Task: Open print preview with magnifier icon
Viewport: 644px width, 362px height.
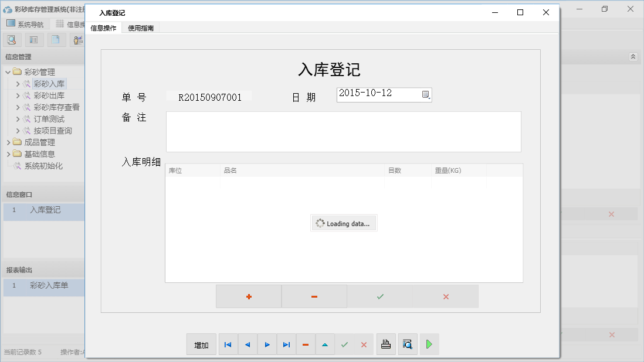Action: point(407,344)
